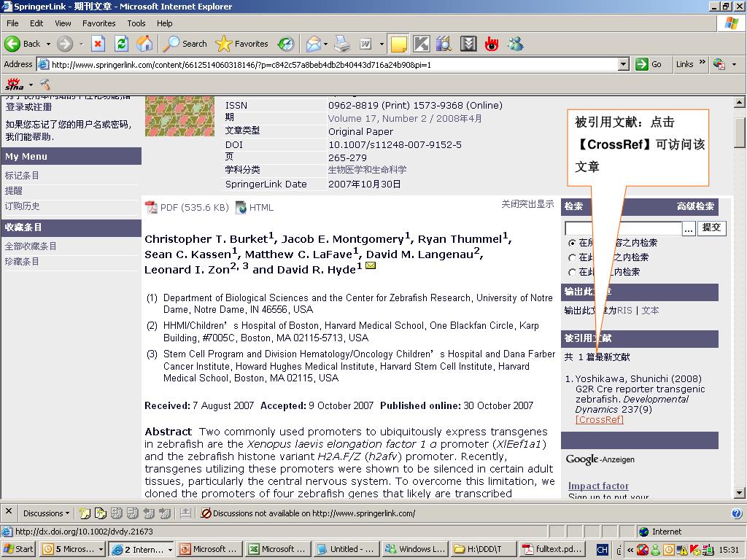Open the Favorites menu

pos(98,23)
